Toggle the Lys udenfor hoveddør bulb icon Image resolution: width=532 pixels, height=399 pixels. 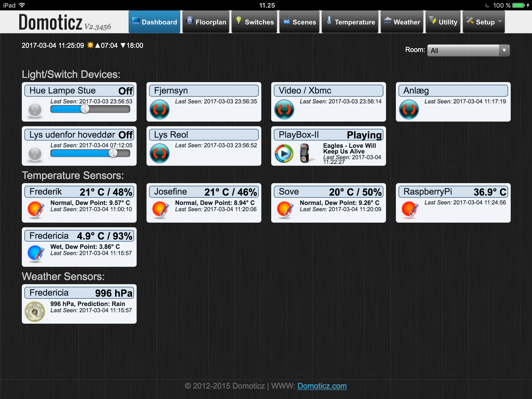(x=35, y=154)
